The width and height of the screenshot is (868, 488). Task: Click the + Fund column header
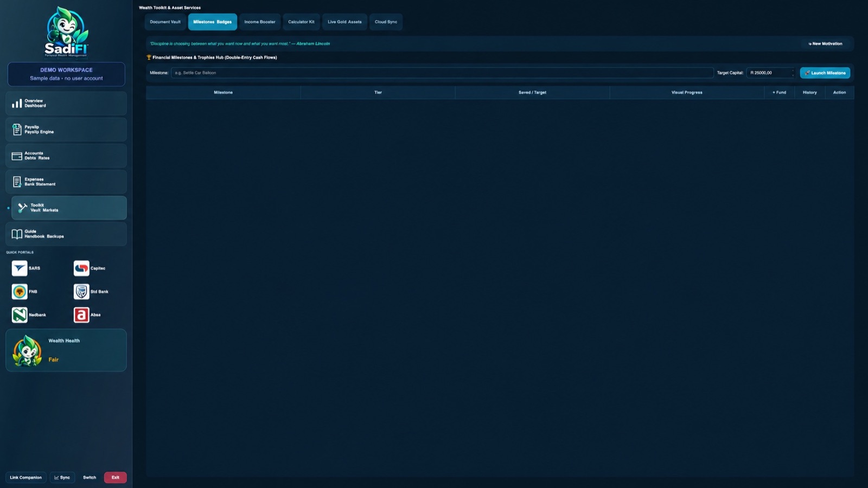point(780,92)
